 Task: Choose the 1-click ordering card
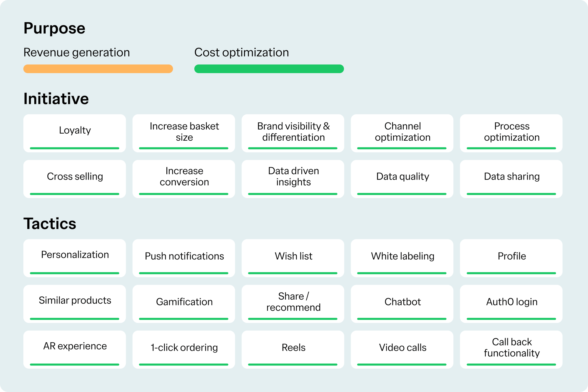pyautogui.click(x=184, y=349)
